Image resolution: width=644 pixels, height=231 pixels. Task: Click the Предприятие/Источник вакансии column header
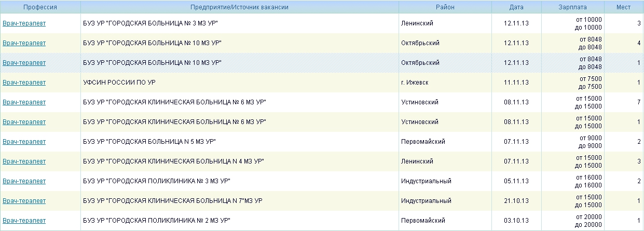coord(239,7)
